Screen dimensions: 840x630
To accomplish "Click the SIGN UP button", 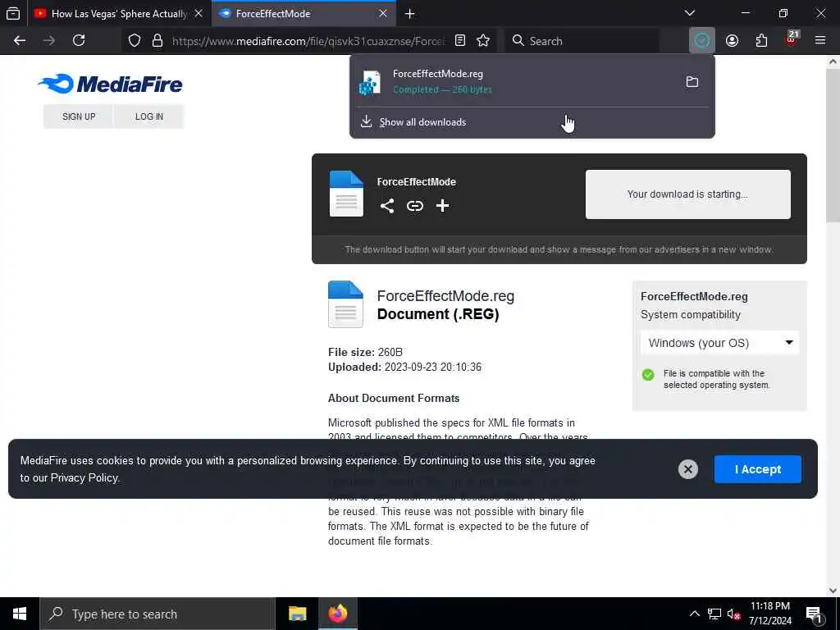I will (79, 116).
